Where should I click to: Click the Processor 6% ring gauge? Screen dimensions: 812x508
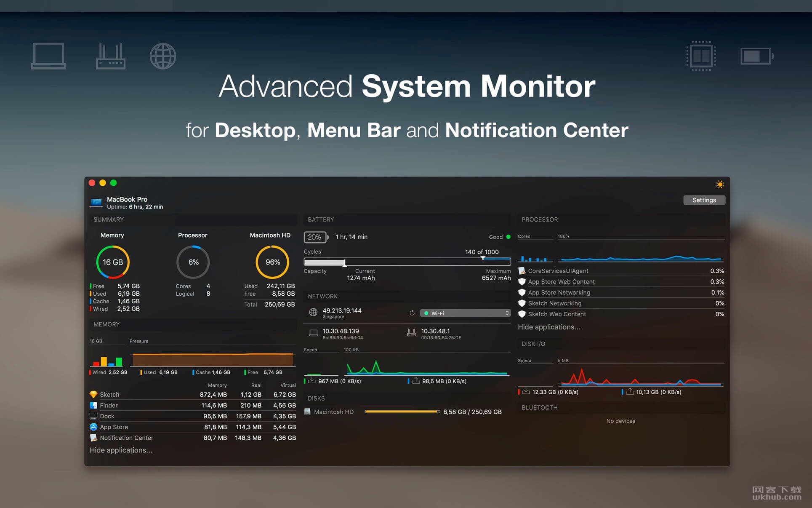[x=193, y=262]
